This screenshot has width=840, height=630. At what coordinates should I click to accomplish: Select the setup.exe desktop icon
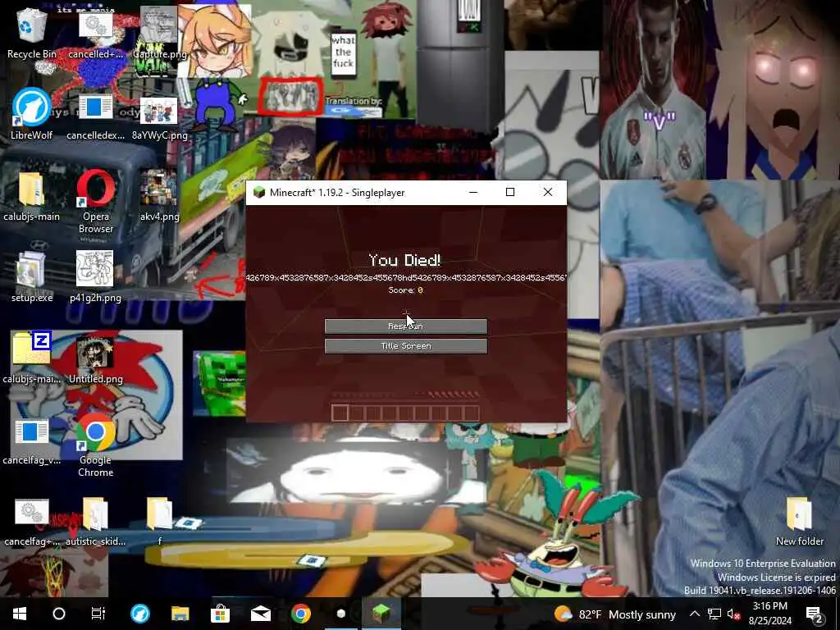[31, 277]
